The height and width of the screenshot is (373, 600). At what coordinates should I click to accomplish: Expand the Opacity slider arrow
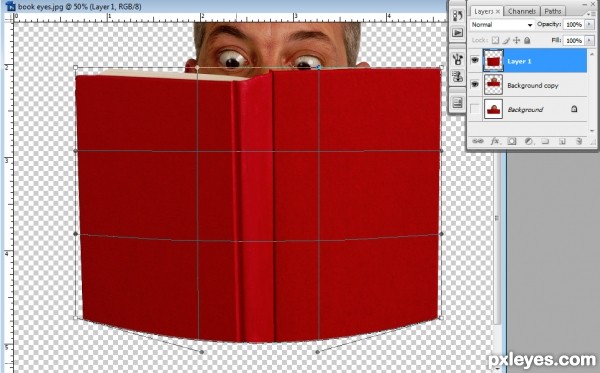click(589, 24)
